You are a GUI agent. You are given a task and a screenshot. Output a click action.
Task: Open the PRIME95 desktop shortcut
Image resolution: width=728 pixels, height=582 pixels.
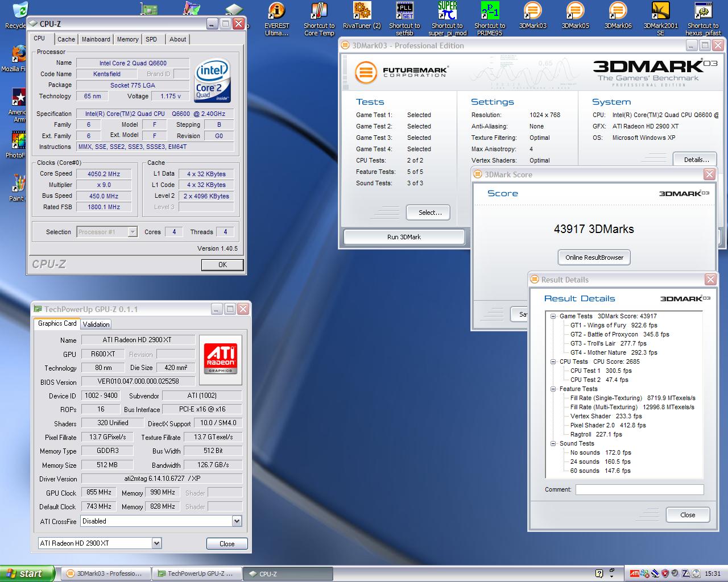pyautogui.click(x=490, y=18)
